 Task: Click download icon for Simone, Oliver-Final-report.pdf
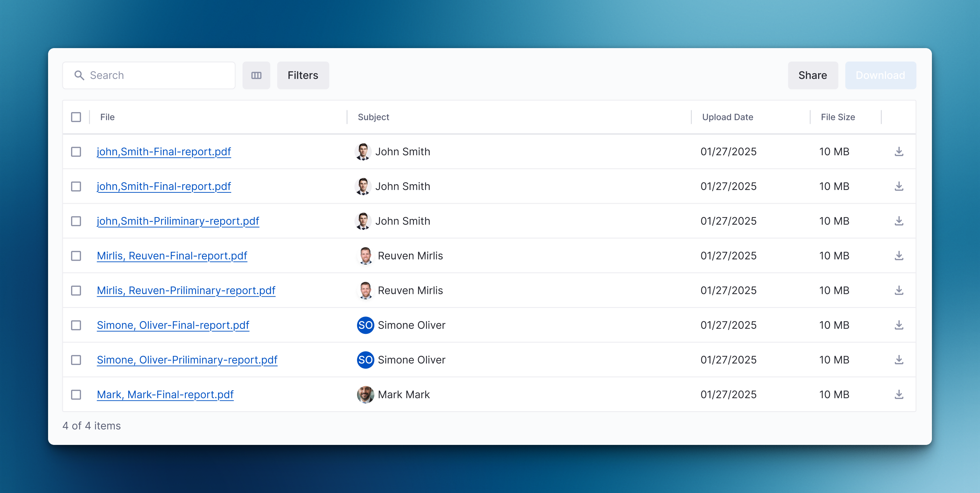tap(899, 325)
